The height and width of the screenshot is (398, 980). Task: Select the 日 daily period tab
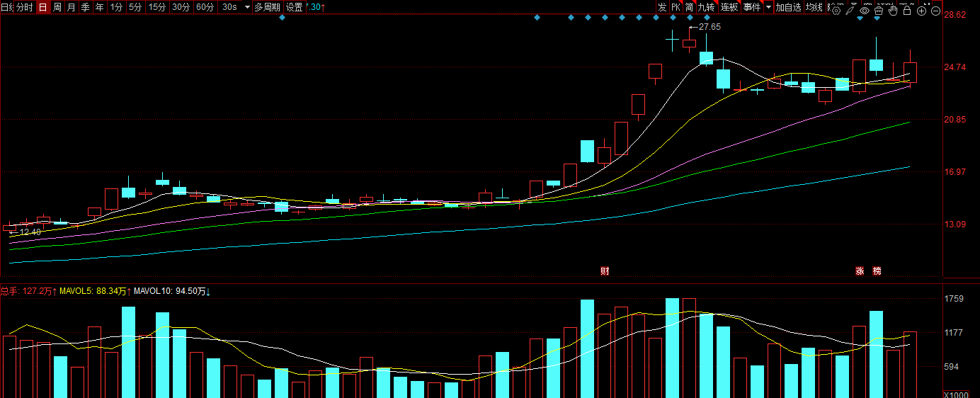click(x=42, y=7)
